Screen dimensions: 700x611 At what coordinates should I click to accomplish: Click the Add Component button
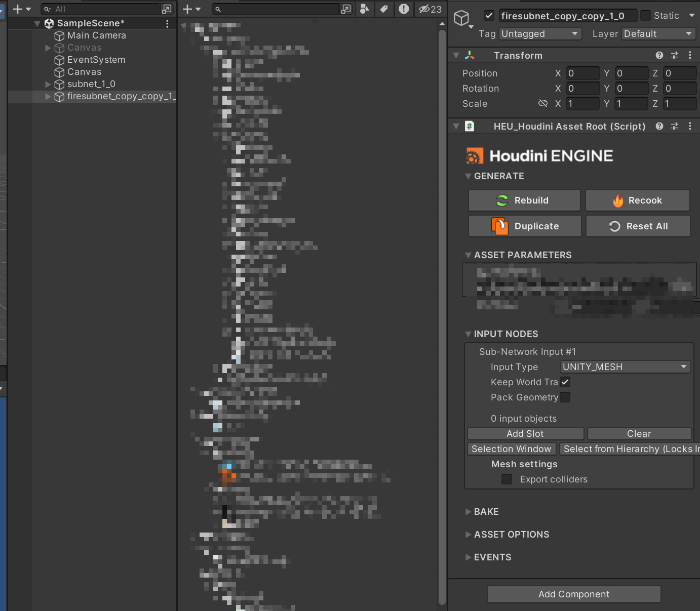coord(573,594)
